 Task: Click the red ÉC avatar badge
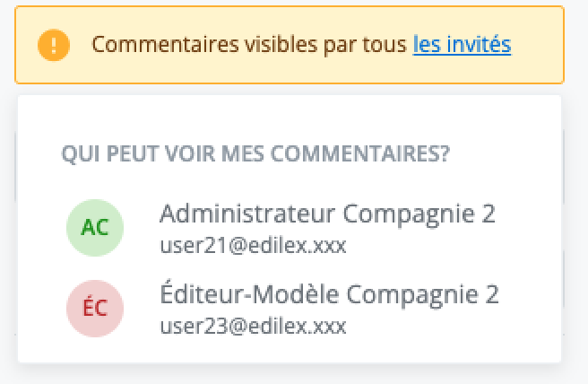click(95, 308)
